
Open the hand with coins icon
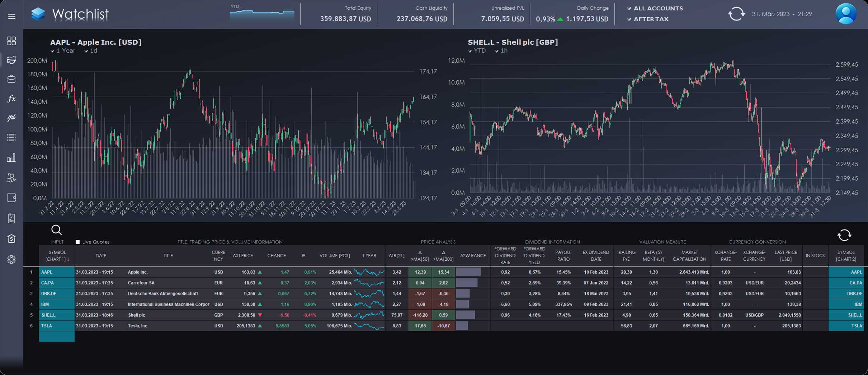point(11,178)
